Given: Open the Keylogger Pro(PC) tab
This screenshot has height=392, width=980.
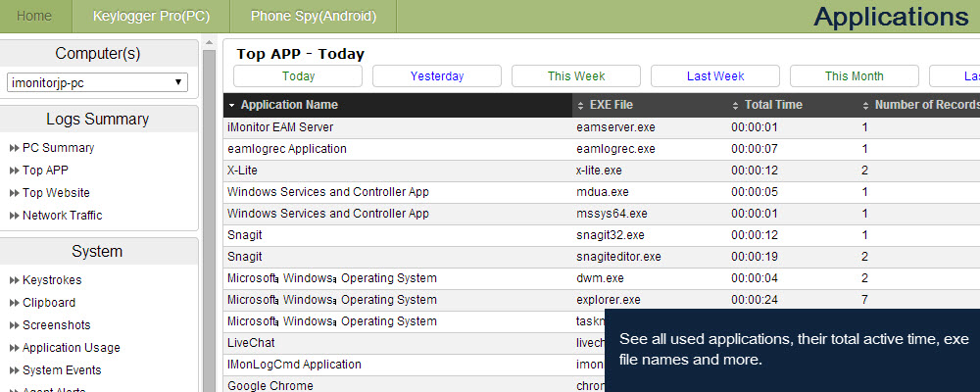Looking at the screenshot, I should pyautogui.click(x=151, y=17).
